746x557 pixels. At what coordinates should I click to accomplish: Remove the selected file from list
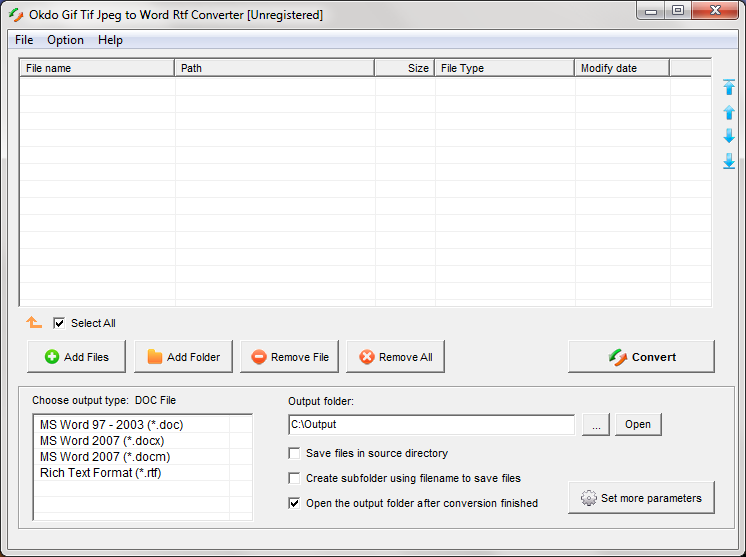289,357
